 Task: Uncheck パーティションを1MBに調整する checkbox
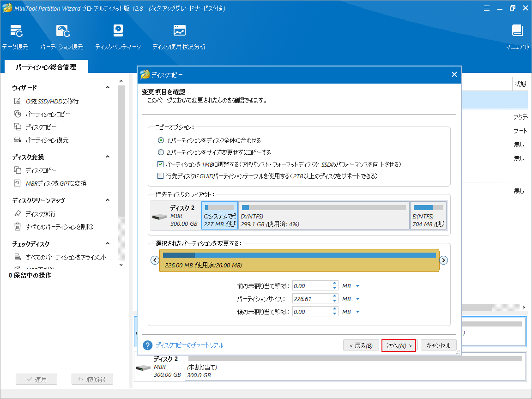[x=161, y=164]
